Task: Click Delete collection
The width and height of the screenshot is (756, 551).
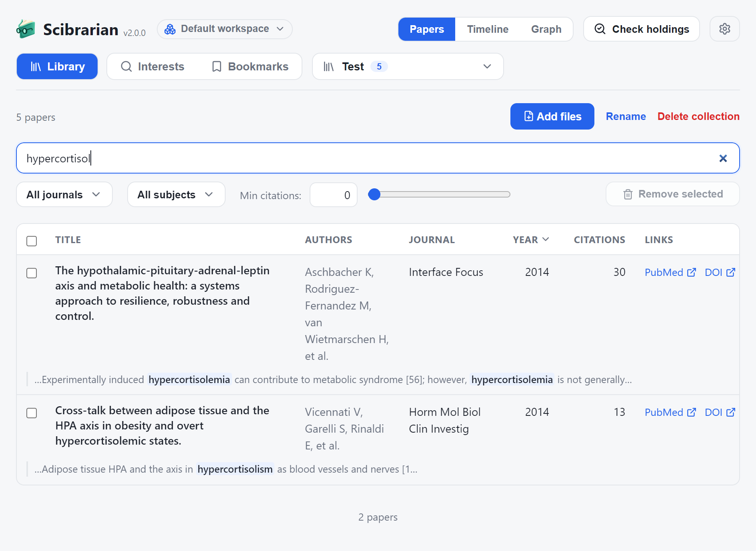Action: coord(698,116)
